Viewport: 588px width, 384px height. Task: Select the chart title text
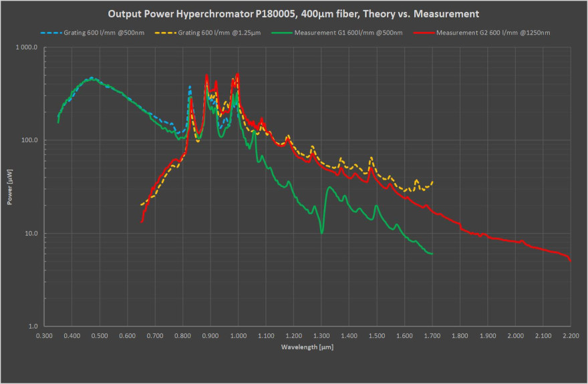pyautogui.click(x=293, y=14)
